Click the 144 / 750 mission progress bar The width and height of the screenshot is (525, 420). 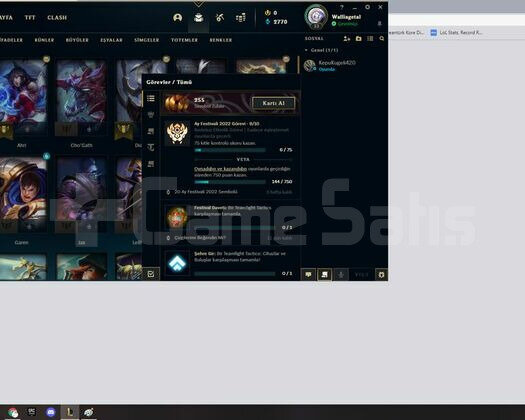tap(230, 182)
